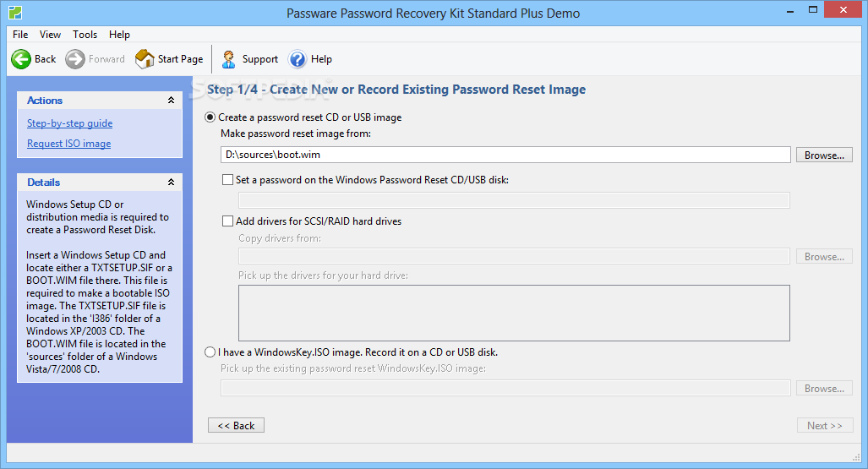Check Add drivers for SCSI/RAID hard drives
This screenshot has height=469, width=868.
click(x=227, y=221)
